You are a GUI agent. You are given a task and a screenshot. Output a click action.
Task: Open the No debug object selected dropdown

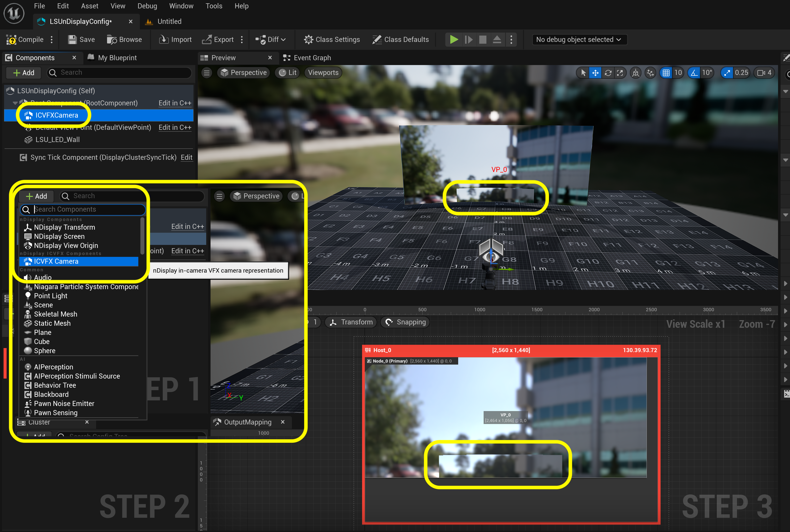tap(579, 40)
